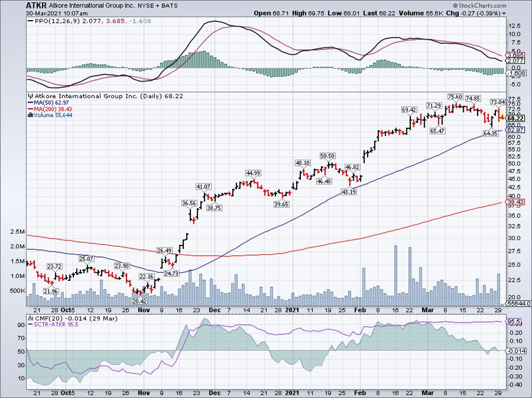The height and width of the screenshot is (398, 532).
Task: Click the PPO(12,26,9) indicator legend
Action: 89,21
